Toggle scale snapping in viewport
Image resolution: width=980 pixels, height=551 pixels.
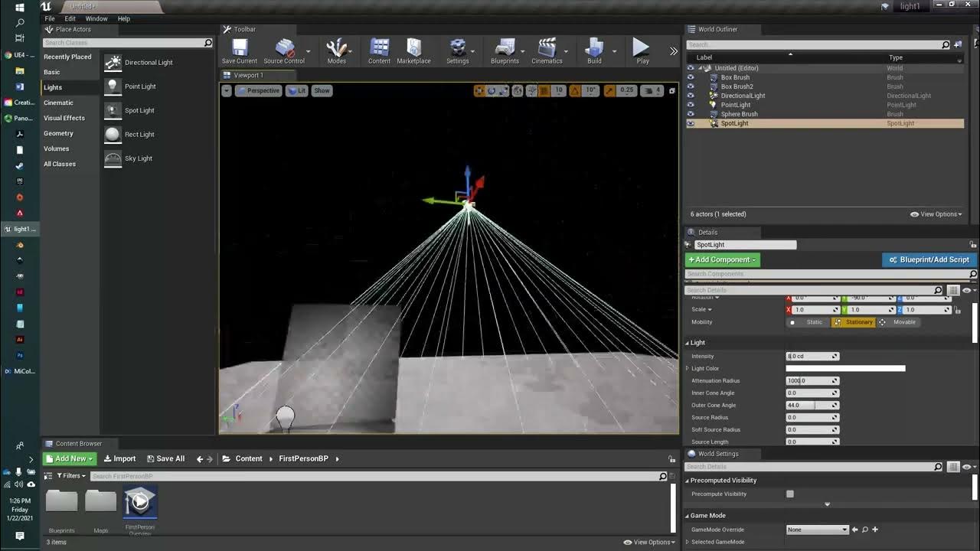tap(610, 90)
